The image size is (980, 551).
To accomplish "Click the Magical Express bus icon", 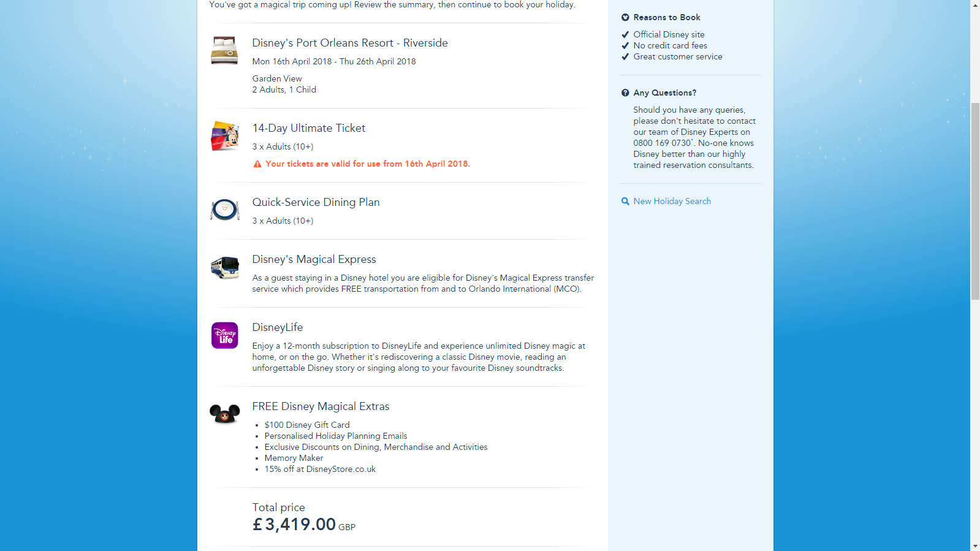I will coord(225,268).
